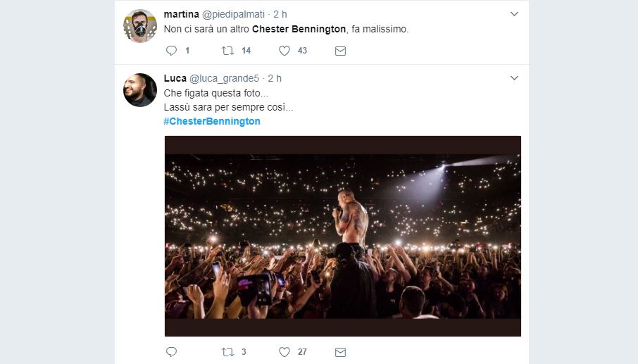Expand the options chevron on Luca's tweet
The width and height of the screenshot is (638, 364).
514,78
